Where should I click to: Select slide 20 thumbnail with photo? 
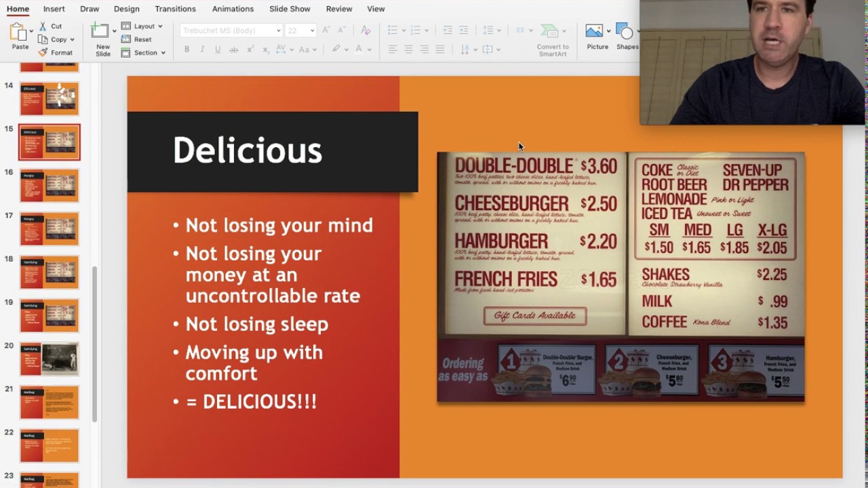tap(50, 359)
